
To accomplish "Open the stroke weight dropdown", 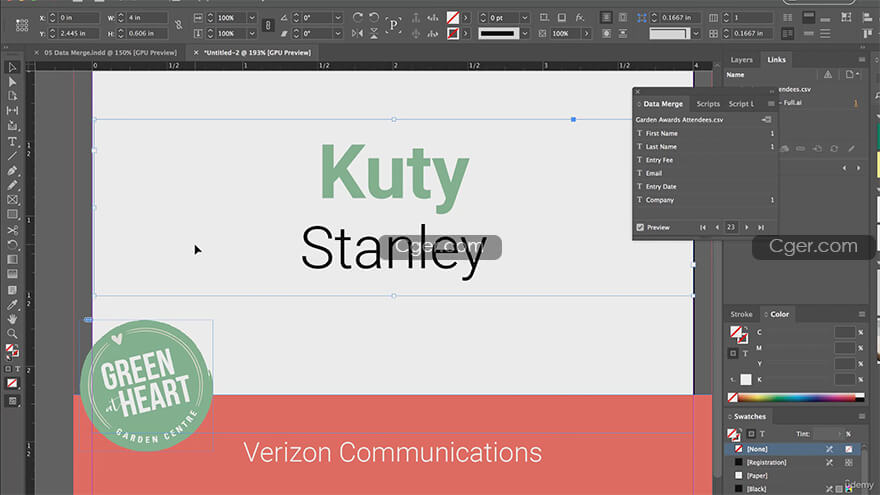I will (525, 18).
